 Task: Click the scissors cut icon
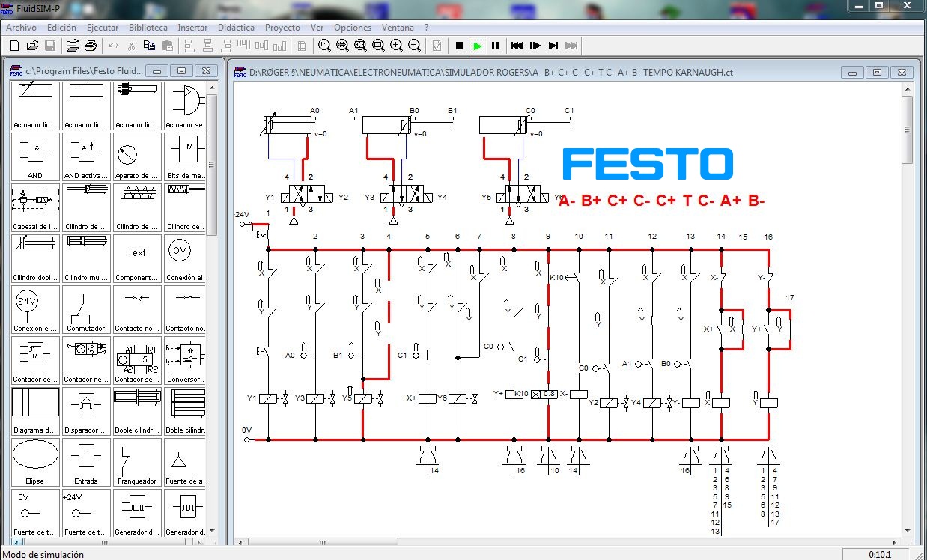point(131,46)
